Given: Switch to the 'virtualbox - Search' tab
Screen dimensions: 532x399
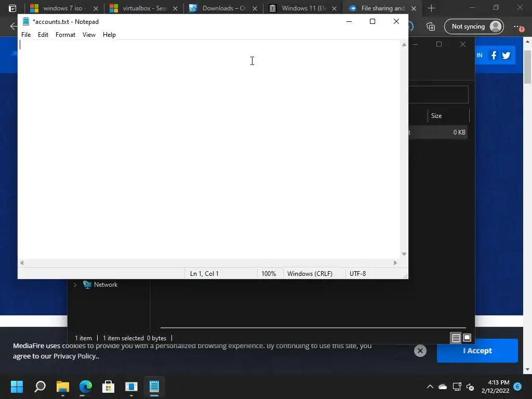Looking at the screenshot, I should click(x=143, y=8).
